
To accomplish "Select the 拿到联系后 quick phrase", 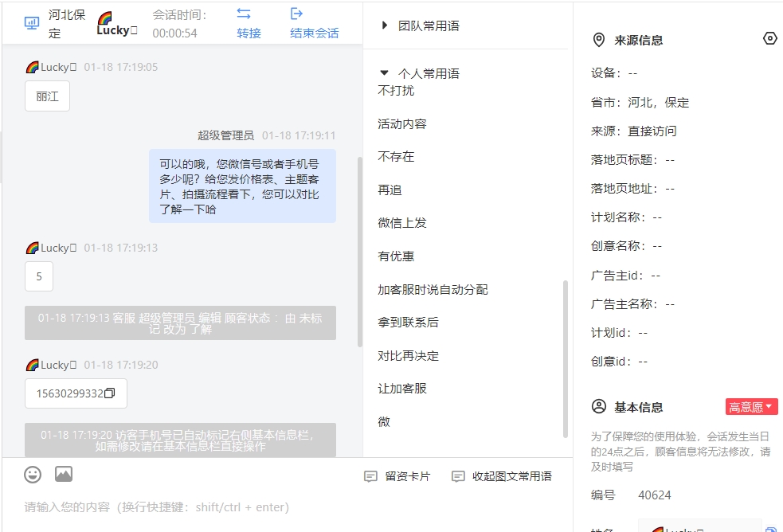I will pos(408,323).
